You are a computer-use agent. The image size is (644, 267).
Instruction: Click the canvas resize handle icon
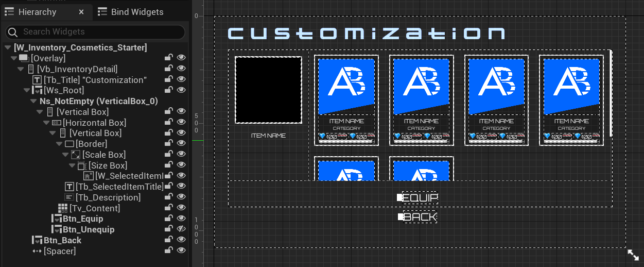coord(633,255)
